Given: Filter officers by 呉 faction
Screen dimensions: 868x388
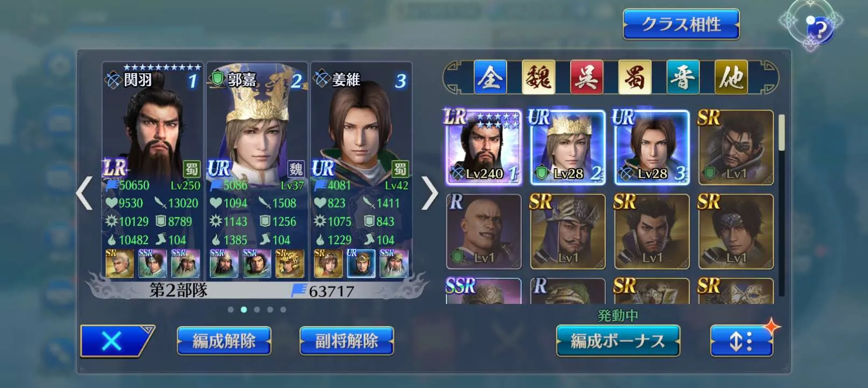Looking at the screenshot, I should click(586, 77).
